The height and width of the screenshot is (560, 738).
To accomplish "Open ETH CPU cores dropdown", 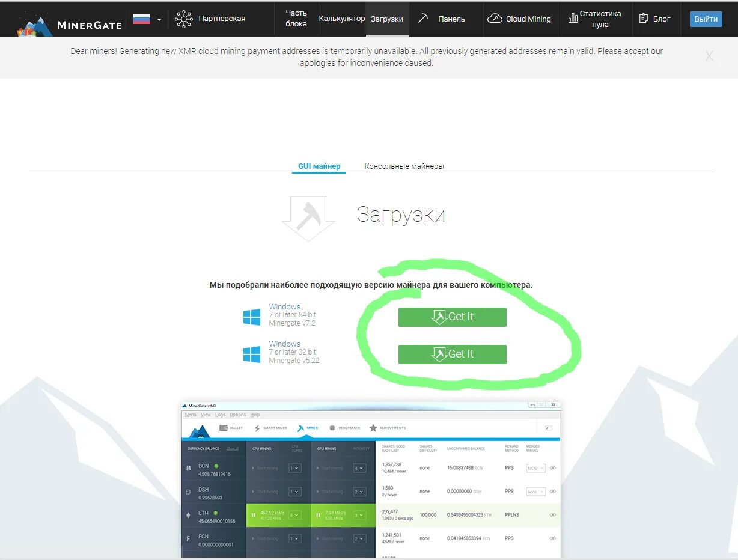I will pyautogui.click(x=294, y=515).
